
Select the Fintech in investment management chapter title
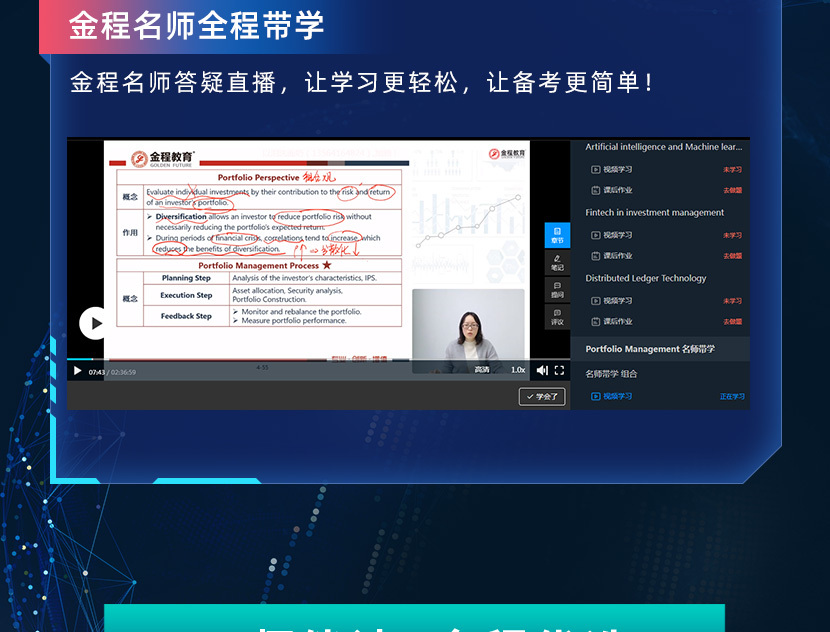point(655,213)
